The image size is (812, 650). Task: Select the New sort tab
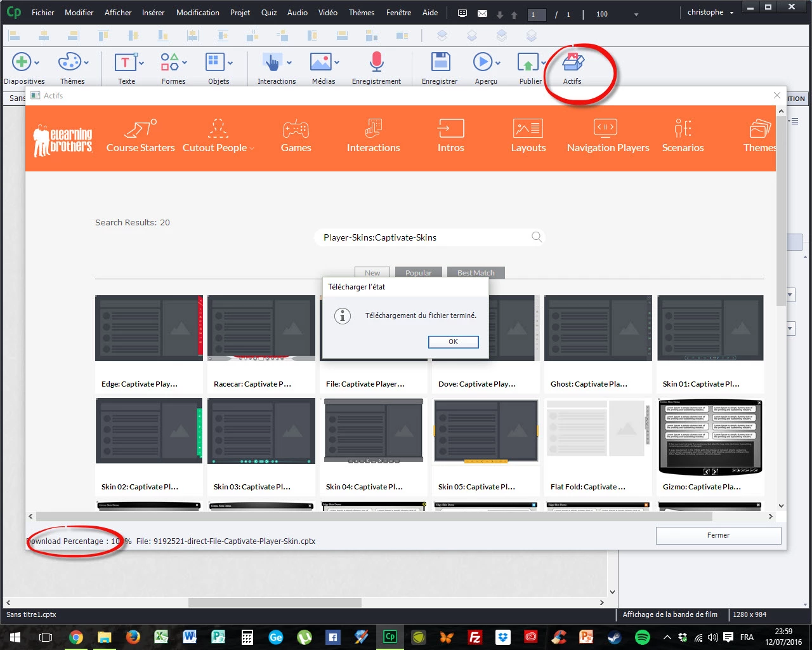pyautogui.click(x=372, y=272)
